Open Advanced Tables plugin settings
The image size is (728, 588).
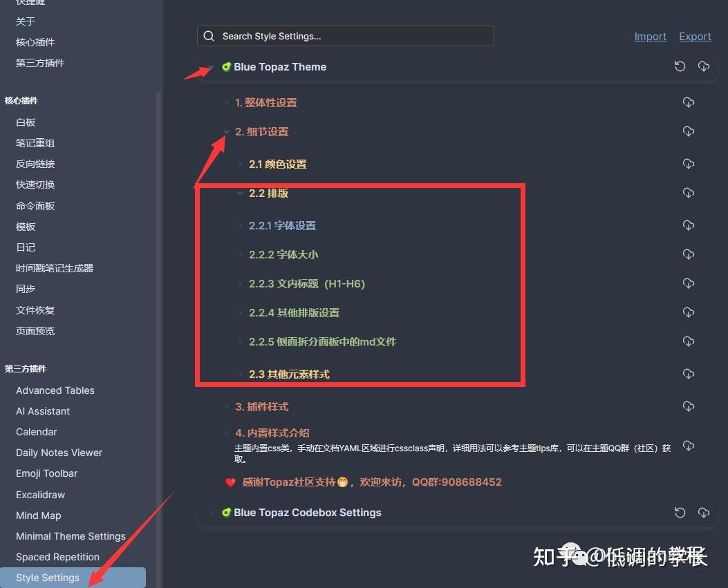55,390
